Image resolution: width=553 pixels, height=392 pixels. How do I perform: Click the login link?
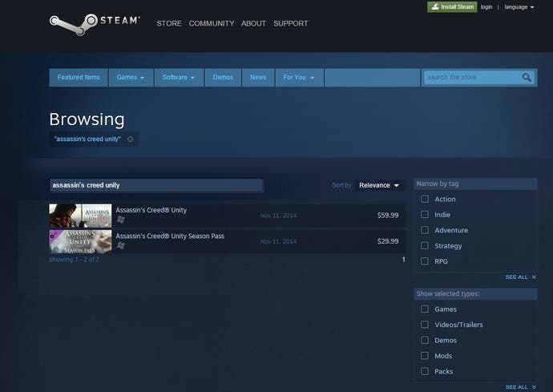pos(486,6)
